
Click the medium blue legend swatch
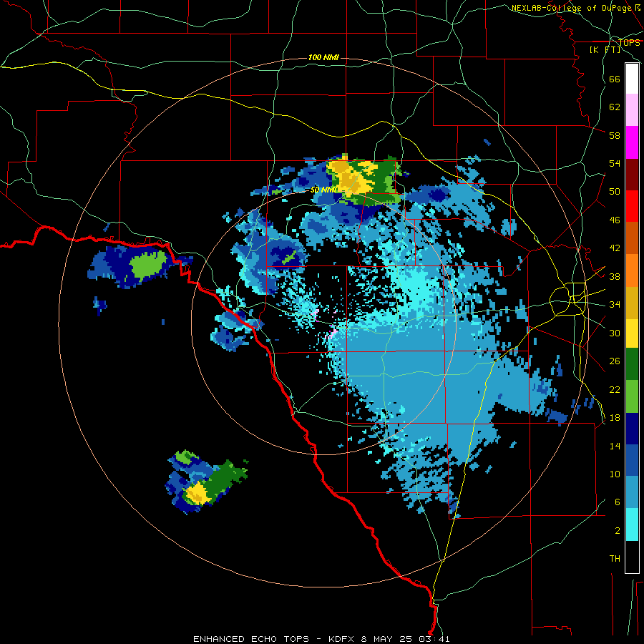pos(632,461)
